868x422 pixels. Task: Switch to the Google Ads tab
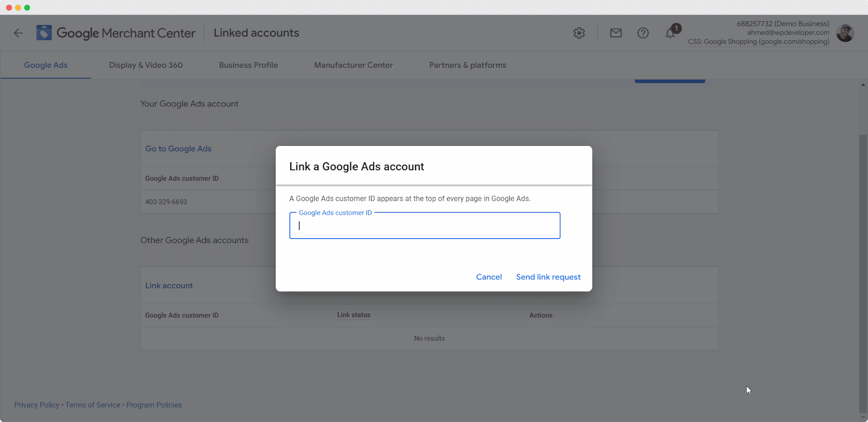(x=46, y=65)
